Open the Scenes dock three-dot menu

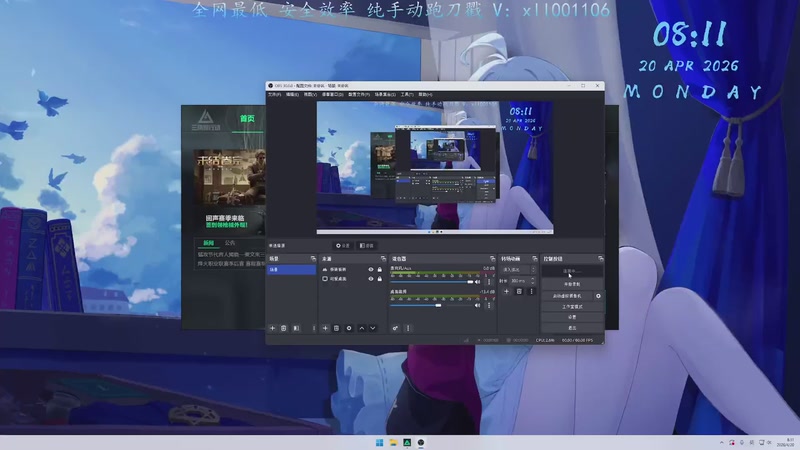coord(314,328)
